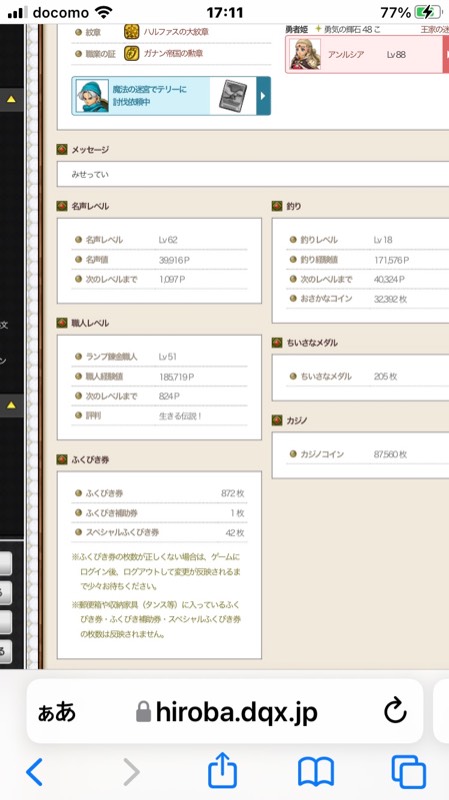The height and width of the screenshot is (800, 449).
Task: Tap the monster card image in the banner
Action: coord(233,96)
